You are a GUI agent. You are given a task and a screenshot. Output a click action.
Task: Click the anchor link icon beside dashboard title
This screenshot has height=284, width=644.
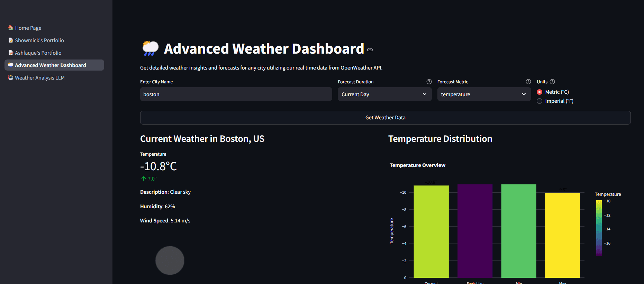click(x=370, y=50)
